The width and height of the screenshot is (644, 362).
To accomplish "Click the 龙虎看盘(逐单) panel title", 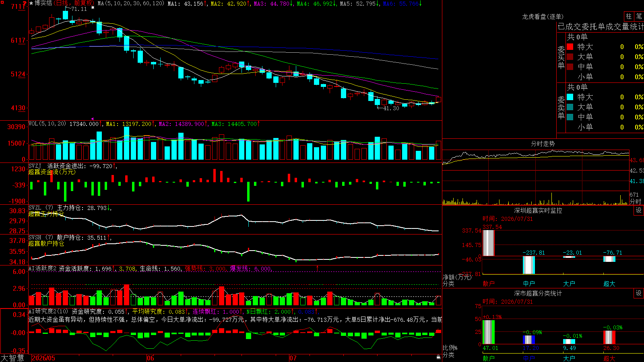I will [543, 16].
